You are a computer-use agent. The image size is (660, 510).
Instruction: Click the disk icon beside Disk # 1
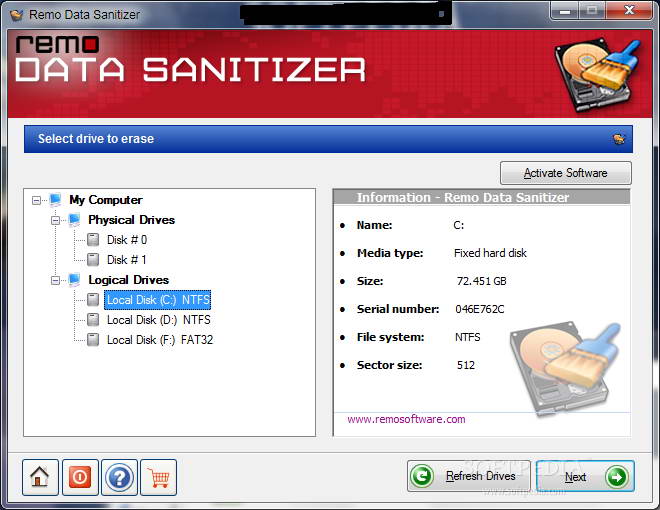click(93, 260)
